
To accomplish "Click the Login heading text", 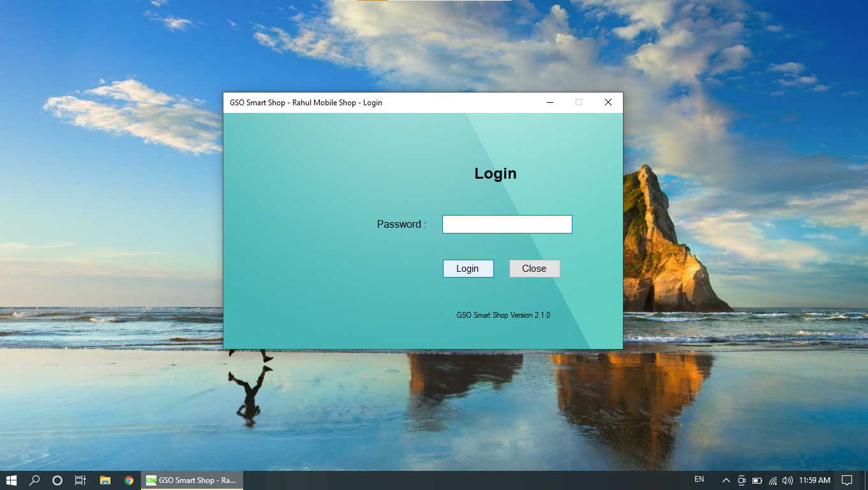I will tap(496, 174).
